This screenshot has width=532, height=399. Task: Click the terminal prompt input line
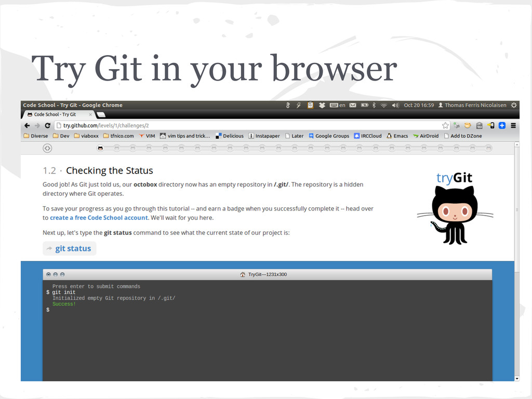point(268,310)
